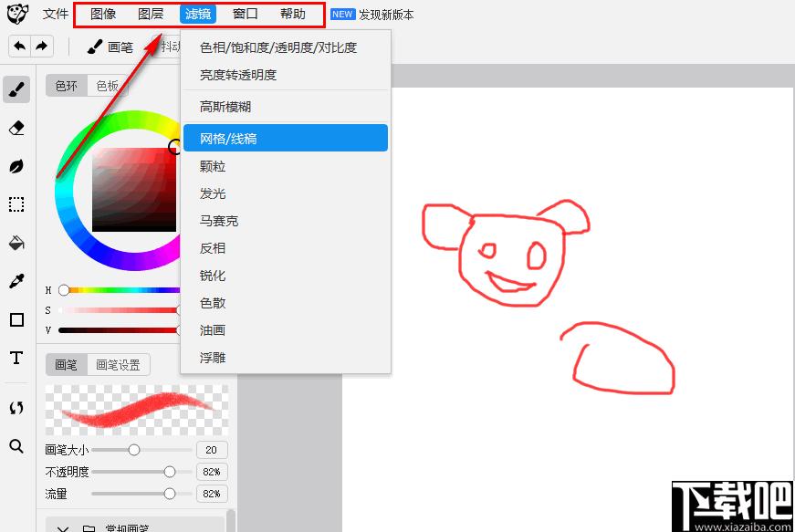Click the panda application logo
The image size is (795, 532).
click(17, 14)
